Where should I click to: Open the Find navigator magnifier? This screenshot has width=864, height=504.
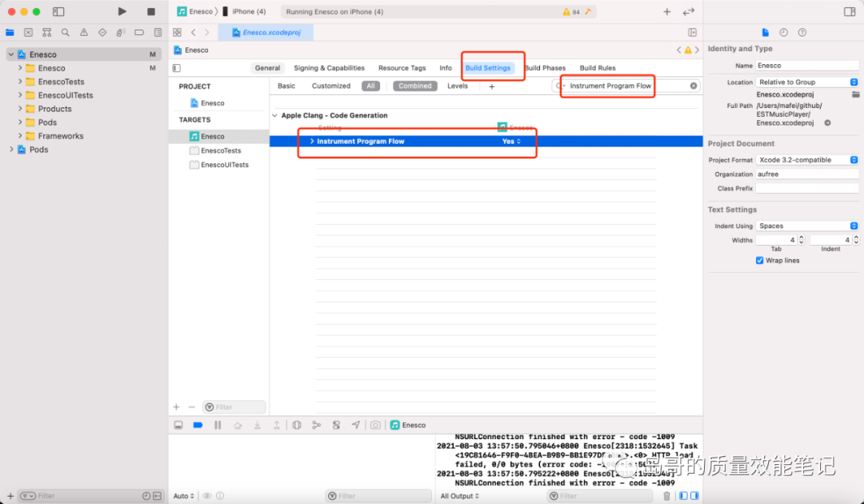click(x=65, y=33)
